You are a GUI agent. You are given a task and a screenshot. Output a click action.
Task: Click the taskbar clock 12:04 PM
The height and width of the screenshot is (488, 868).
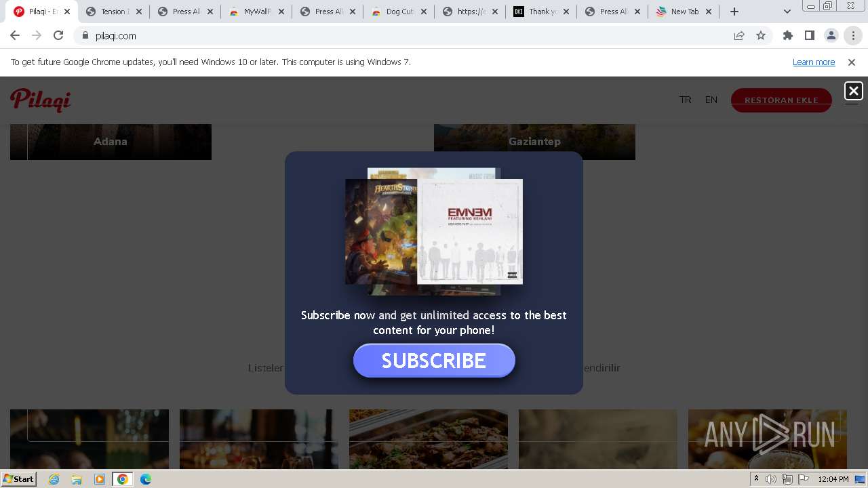tap(833, 479)
